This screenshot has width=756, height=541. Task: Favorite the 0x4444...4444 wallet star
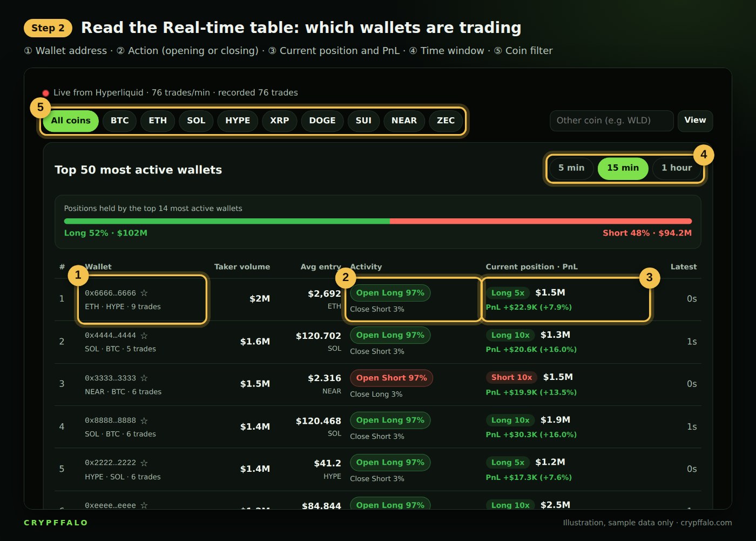(x=144, y=336)
